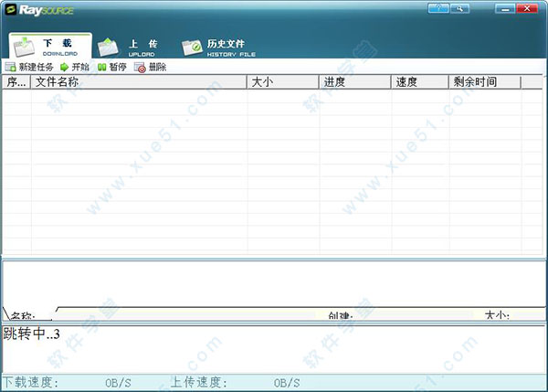The height and width of the screenshot is (392, 548).
Task: Click the 剩余时间 column header
Action: tap(485, 82)
